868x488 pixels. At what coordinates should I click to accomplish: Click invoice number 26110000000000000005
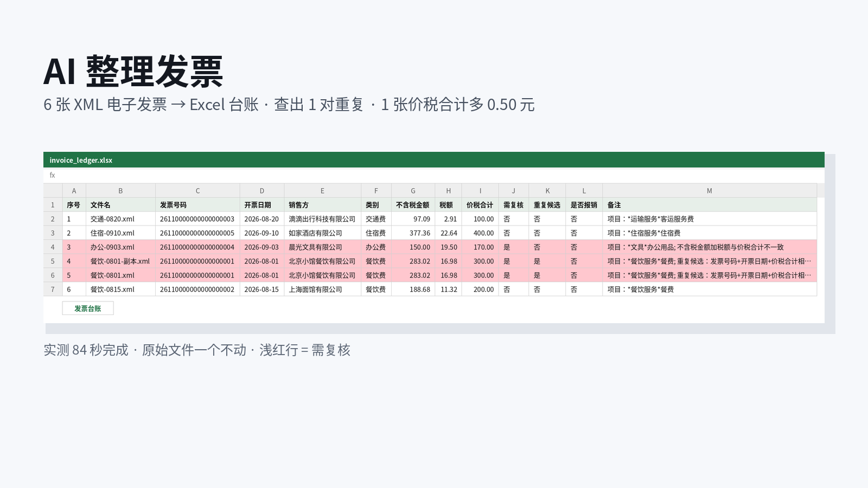pos(197,233)
